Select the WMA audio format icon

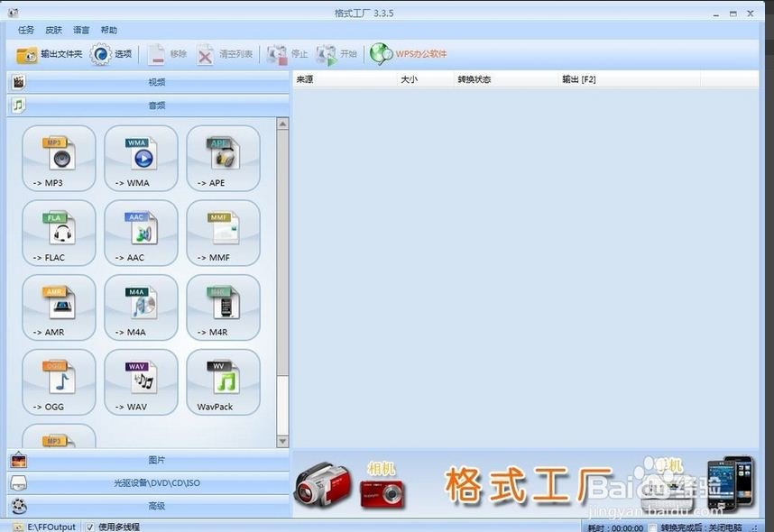click(x=140, y=160)
